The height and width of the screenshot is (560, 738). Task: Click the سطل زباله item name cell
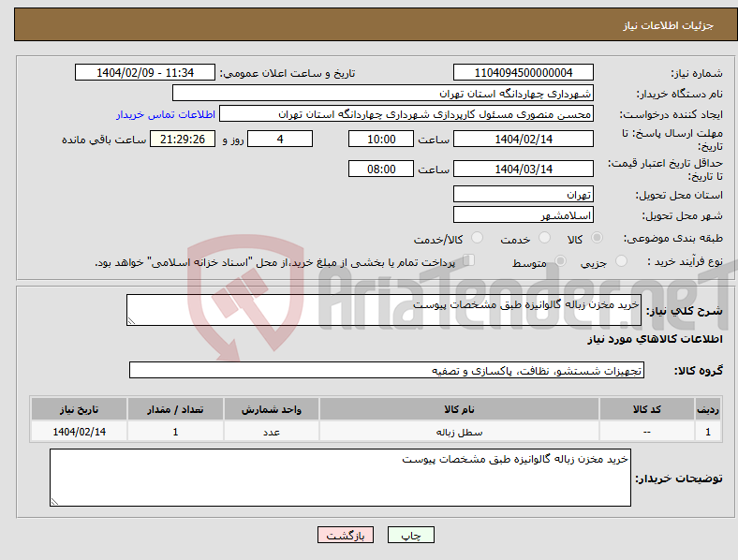point(459,432)
